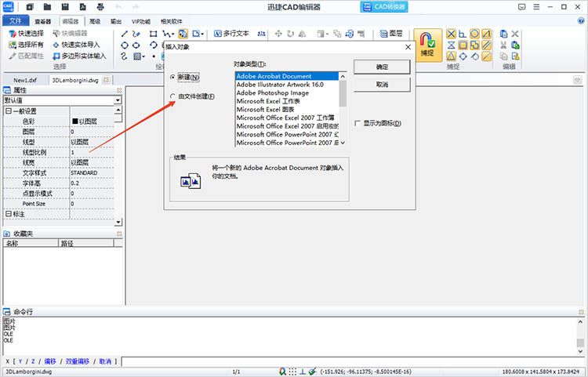588x377 pixels.
Task: Click the 选择所有 select all button
Action: click(26, 45)
